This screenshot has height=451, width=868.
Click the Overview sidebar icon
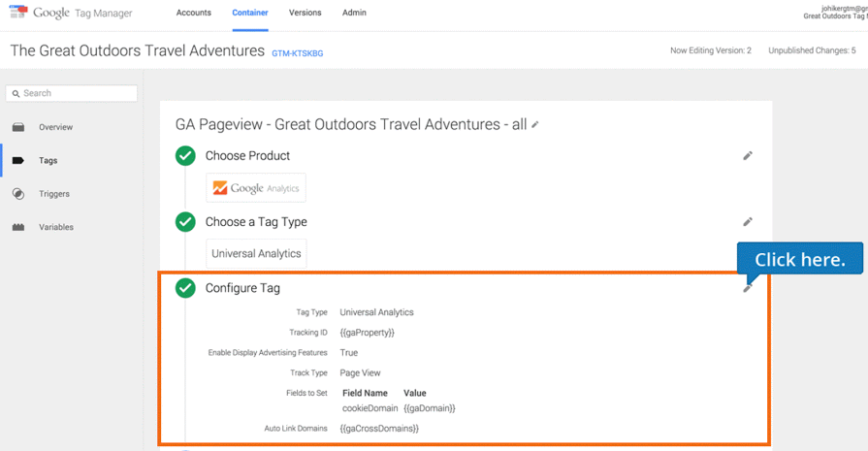tap(18, 127)
